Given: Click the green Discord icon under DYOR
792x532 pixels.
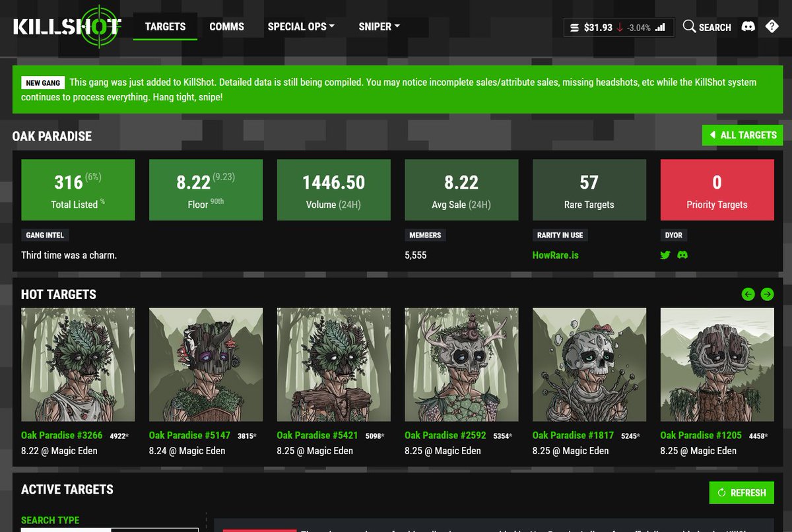Looking at the screenshot, I should [682, 255].
